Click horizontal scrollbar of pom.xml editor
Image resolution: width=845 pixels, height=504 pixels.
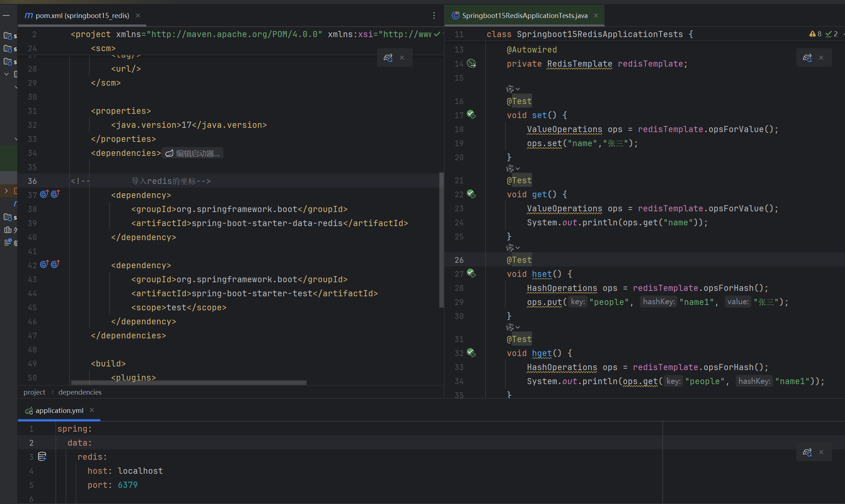189,383
